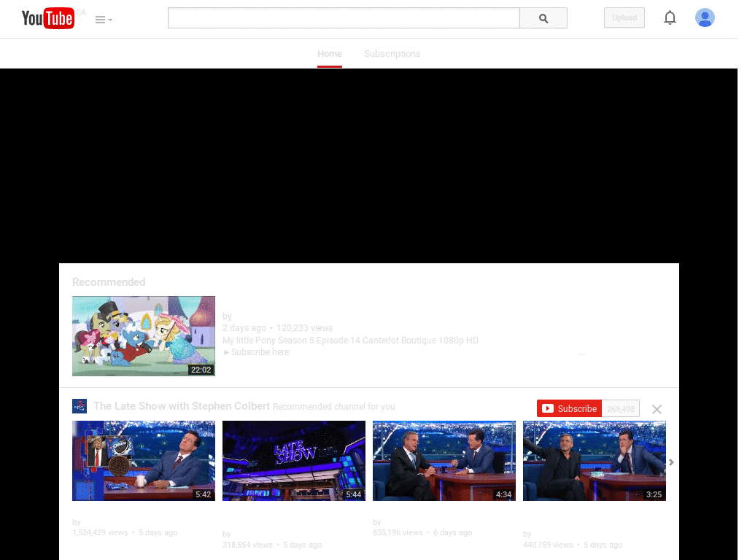The image size is (747, 560).
Task: Click the Upload button
Action: pyautogui.click(x=624, y=17)
